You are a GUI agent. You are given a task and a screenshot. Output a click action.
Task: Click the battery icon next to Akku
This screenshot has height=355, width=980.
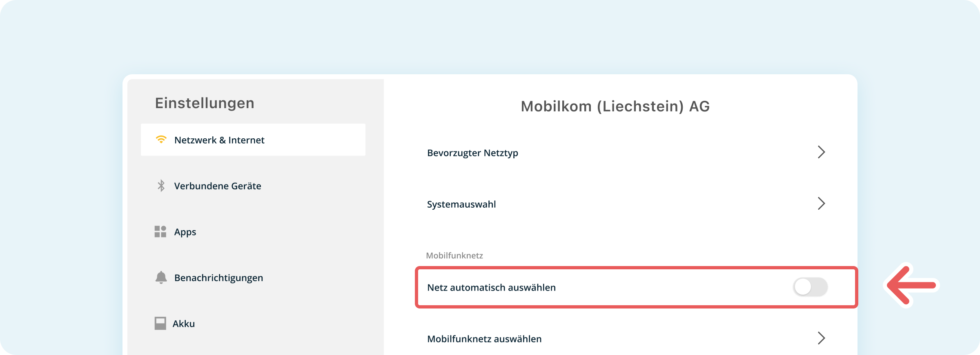160,323
